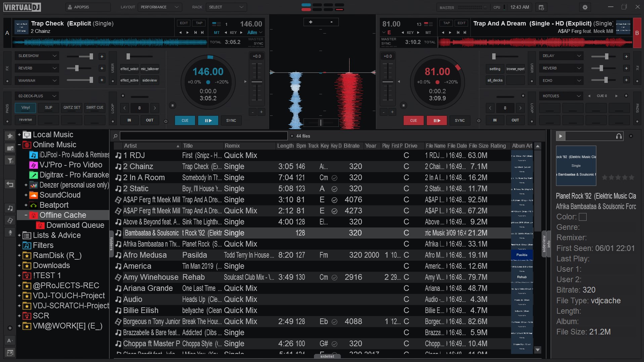Enable SYNC on deck A

coord(231,120)
